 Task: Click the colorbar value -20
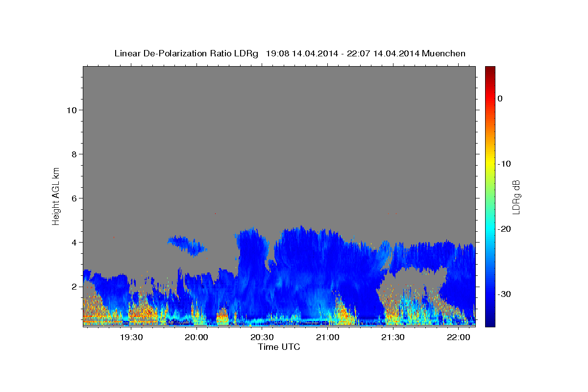point(504,229)
